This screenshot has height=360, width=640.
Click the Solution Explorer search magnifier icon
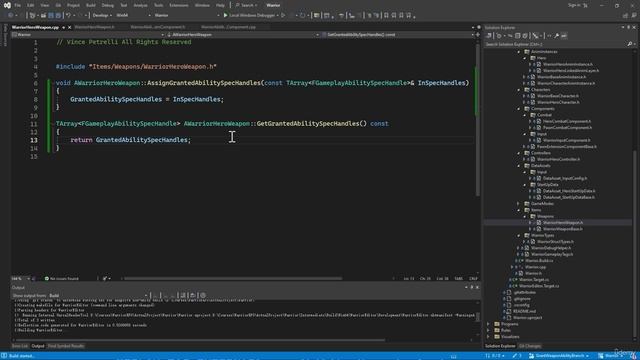[x=629, y=44]
